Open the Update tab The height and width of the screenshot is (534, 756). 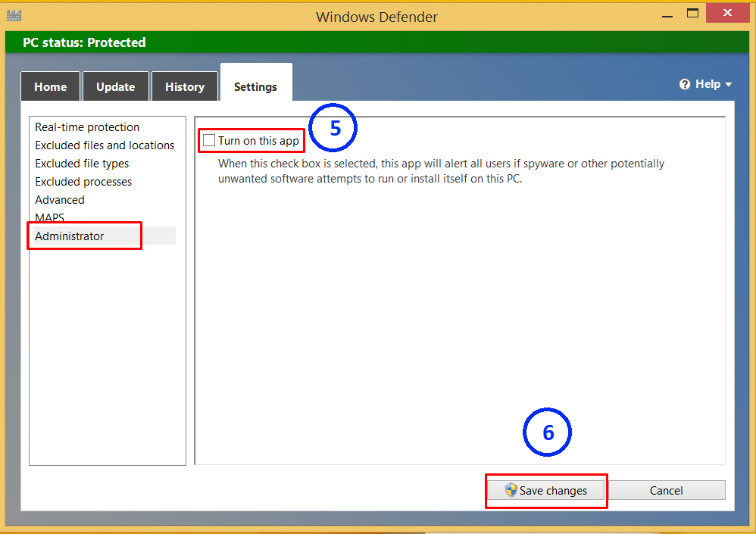click(x=115, y=86)
